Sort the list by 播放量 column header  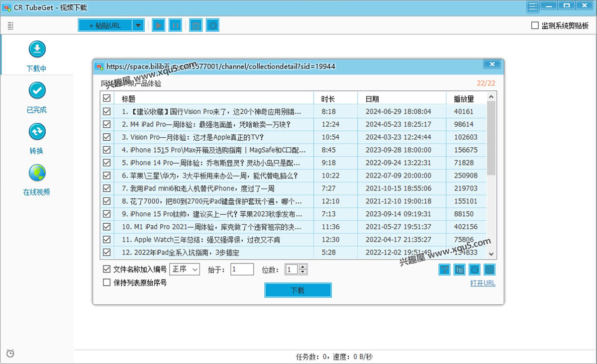coord(467,98)
